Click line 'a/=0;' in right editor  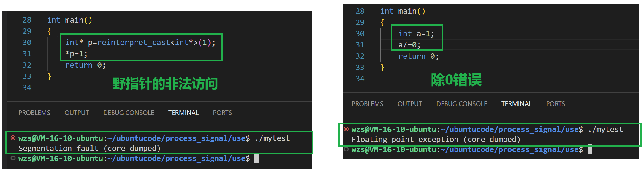409,45
